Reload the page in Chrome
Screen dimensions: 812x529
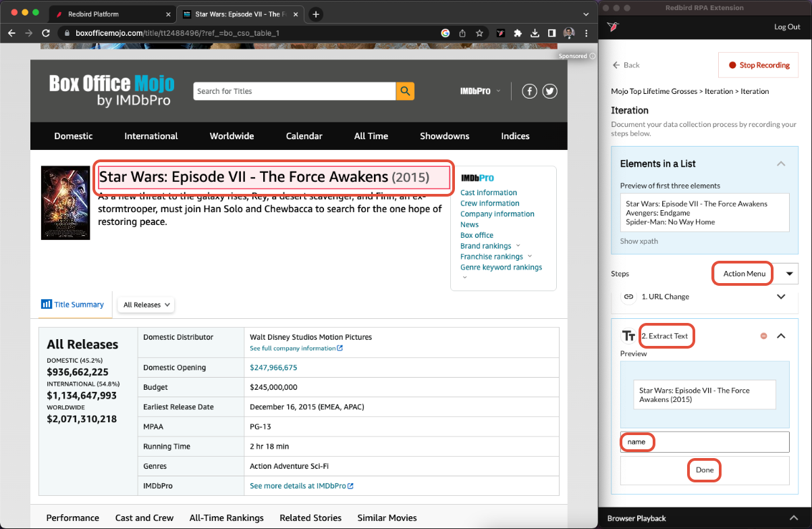click(46, 32)
